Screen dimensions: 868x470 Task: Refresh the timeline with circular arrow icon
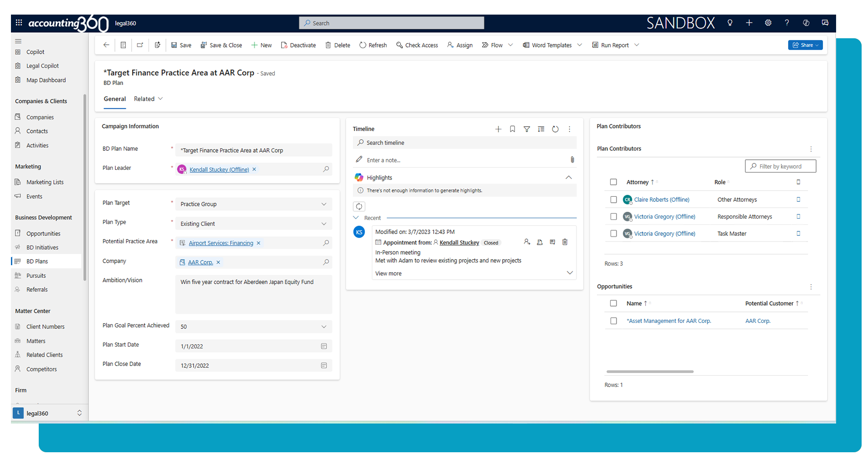[x=555, y=129]
